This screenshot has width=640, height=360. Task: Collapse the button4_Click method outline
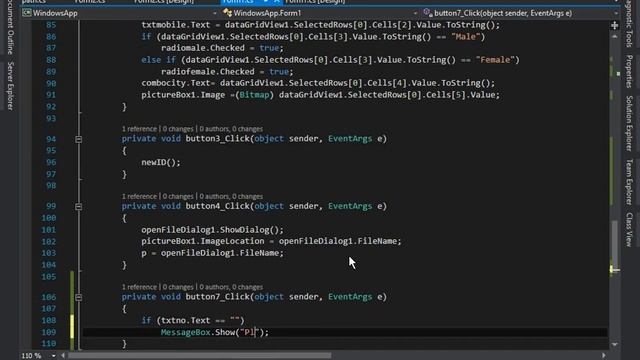[x=79, y=207]
